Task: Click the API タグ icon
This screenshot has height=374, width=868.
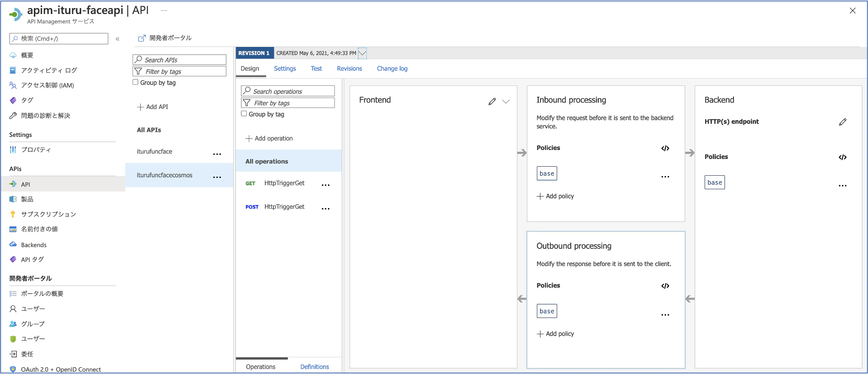Action: (13, 260)
